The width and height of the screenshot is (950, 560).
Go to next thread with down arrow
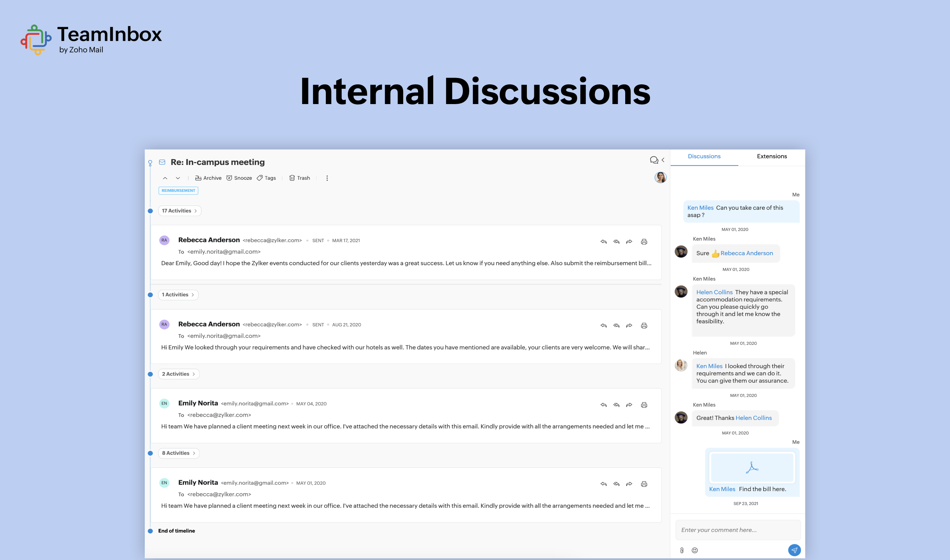coord(178,178)
